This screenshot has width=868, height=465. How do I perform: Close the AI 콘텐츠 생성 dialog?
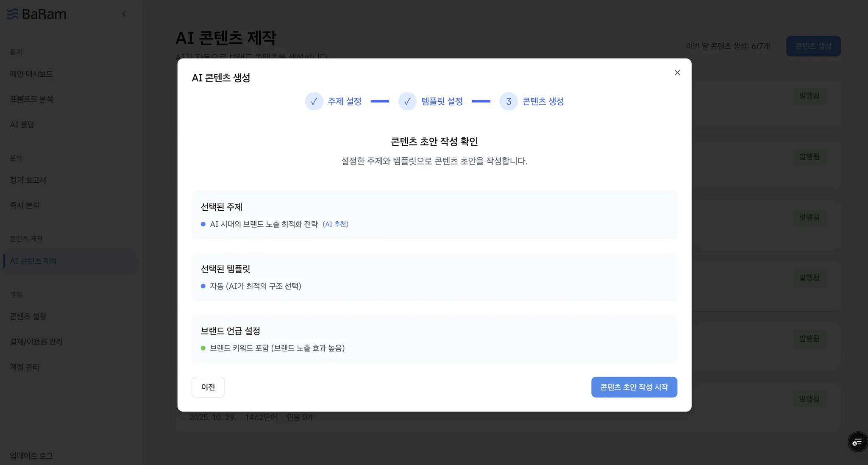(677, 72)
